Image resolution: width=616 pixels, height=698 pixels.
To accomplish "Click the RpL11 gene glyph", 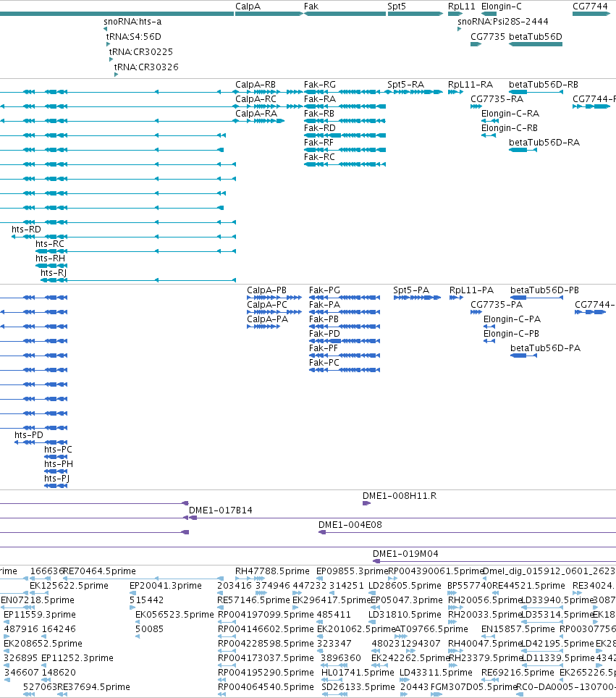I will pyautogui.click(x=455, y=14).
